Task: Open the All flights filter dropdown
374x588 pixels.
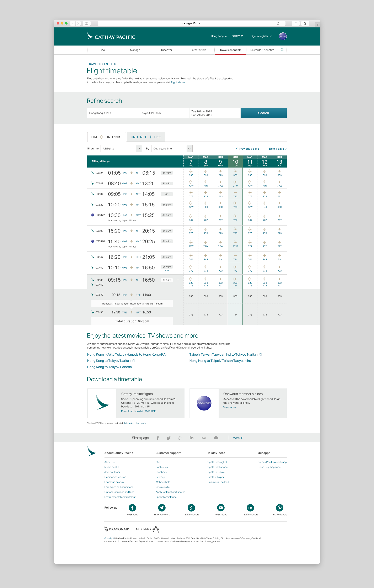Action: pyautogui.click(x=121, y=148)
